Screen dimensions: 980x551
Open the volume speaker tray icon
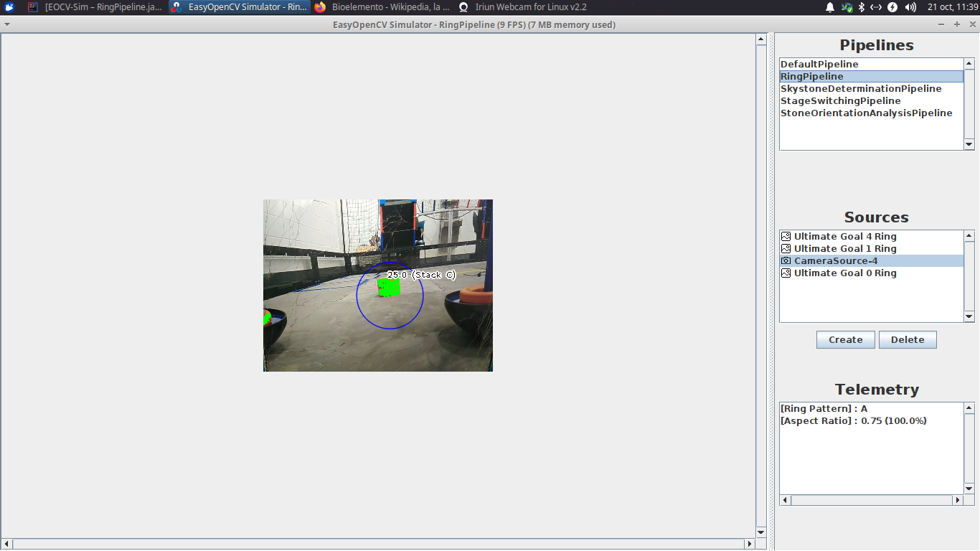click(x=910, y=7)
